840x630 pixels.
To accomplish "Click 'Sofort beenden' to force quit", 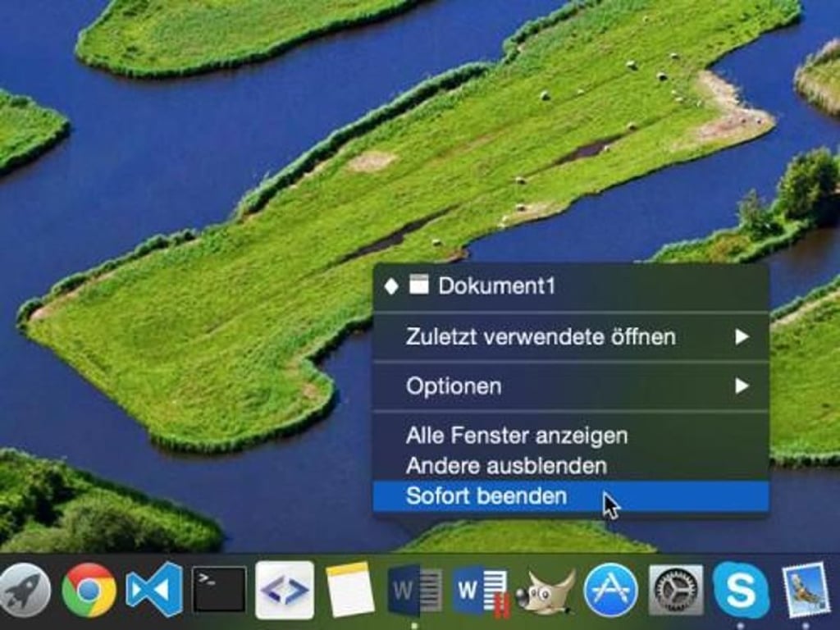I will pyautogui.click(x=486, y=496).
